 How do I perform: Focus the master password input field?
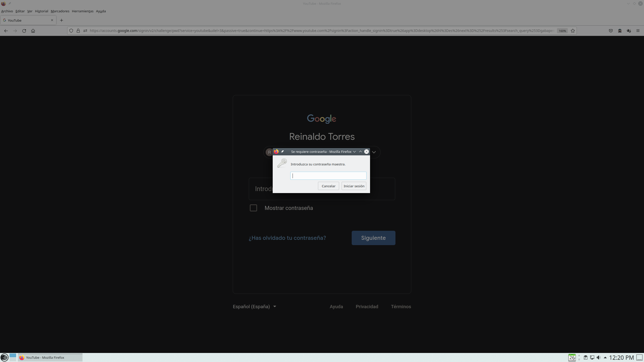(328, 176)
